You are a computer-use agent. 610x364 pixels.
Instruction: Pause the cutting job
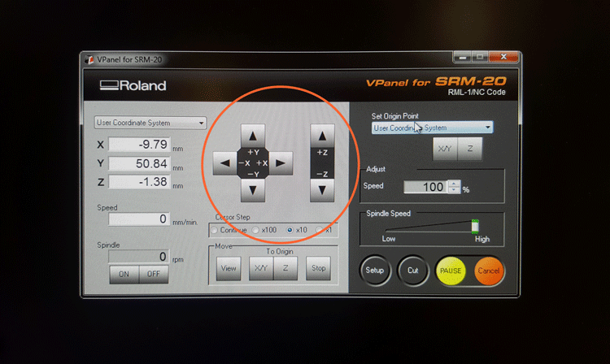pos(451,271)
